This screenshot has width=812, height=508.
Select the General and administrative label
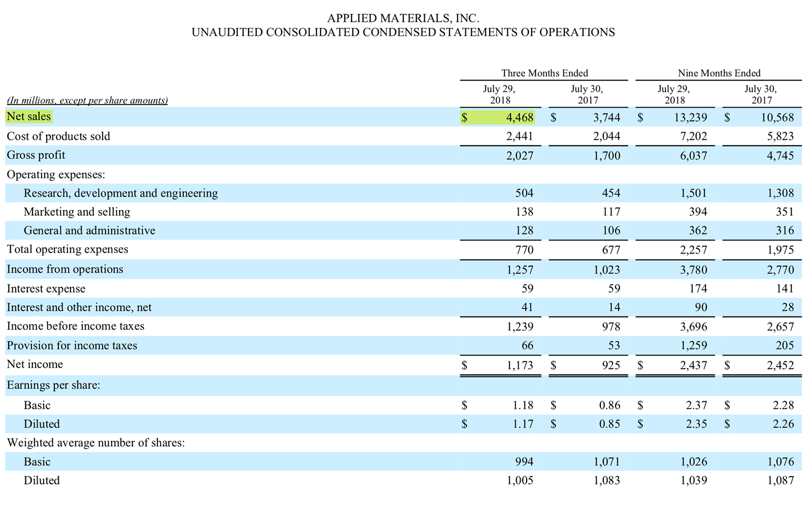[x=89, y=231]
